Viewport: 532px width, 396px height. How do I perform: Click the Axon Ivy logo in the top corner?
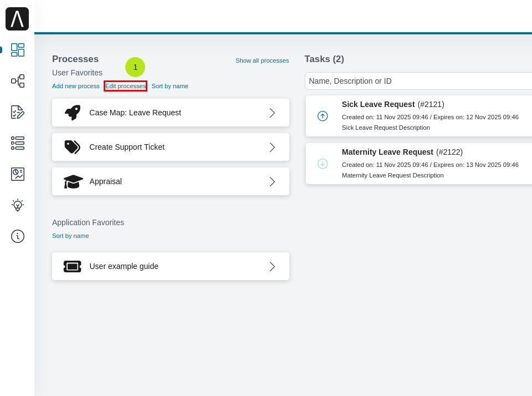pyautogui.click(x=17, y=18)
